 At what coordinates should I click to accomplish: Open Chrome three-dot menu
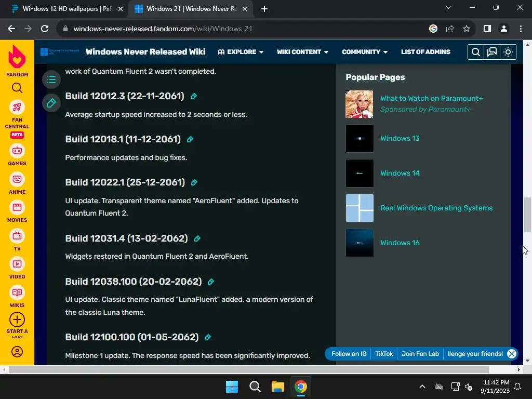coord(521,29)
